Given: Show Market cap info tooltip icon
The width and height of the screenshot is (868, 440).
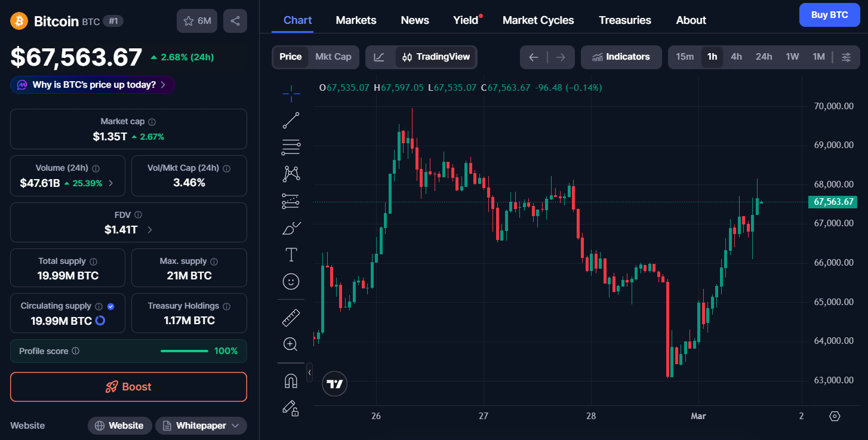Looking at the screenshot, I should pyautogui.click(x=152, y=121).
